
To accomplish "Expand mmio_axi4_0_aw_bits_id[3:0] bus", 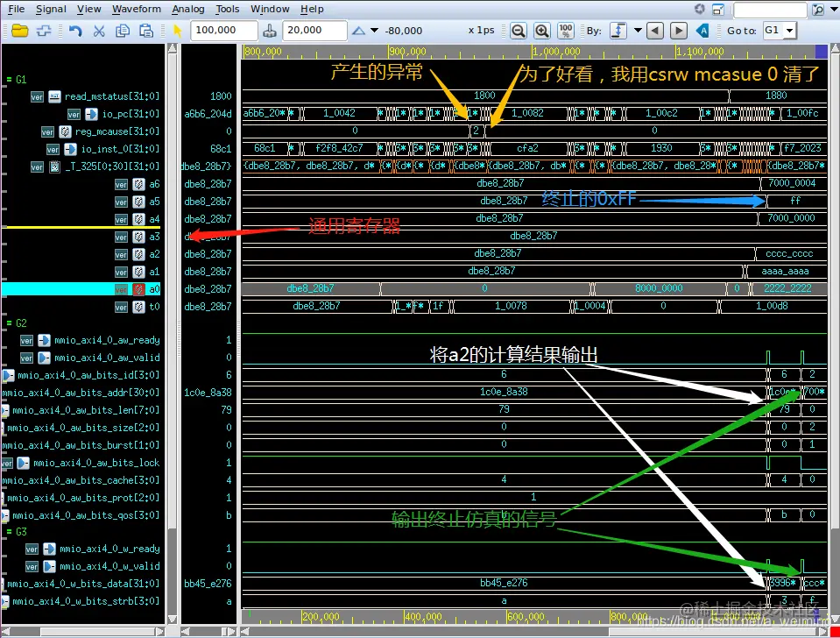I will pos(8,375).
